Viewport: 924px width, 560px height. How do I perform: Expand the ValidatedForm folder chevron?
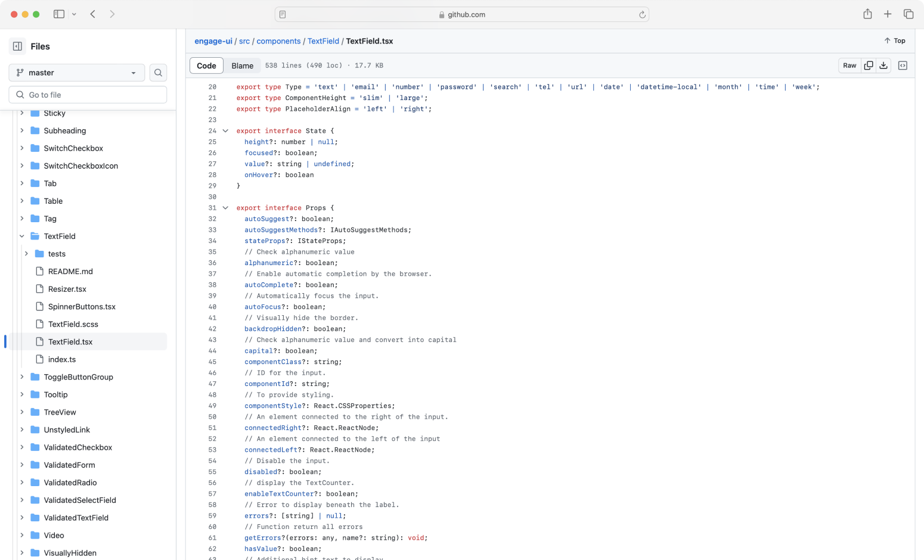point(22,465)
